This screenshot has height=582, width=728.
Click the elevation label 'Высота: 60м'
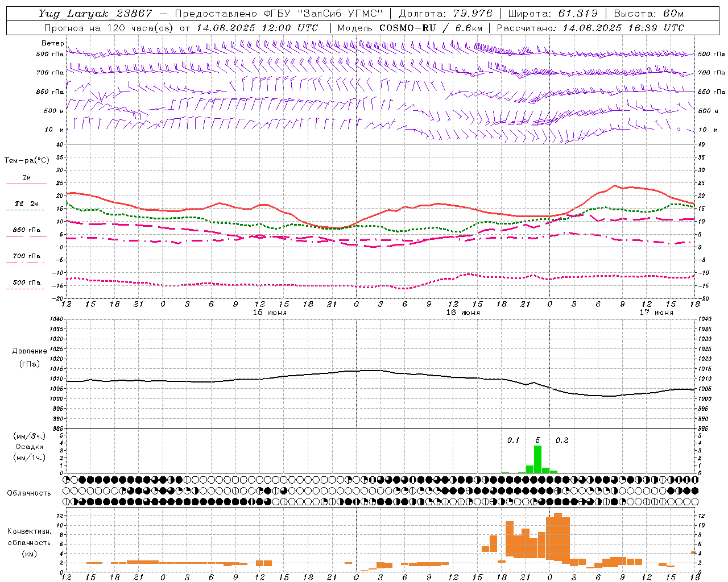tap(649, 14)
